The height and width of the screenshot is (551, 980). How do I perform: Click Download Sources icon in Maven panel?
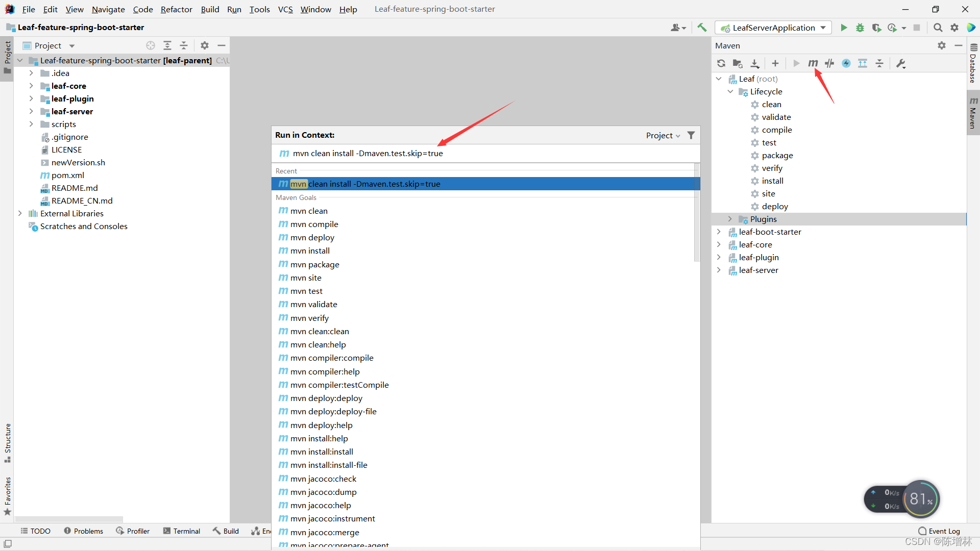pos(754,63)
